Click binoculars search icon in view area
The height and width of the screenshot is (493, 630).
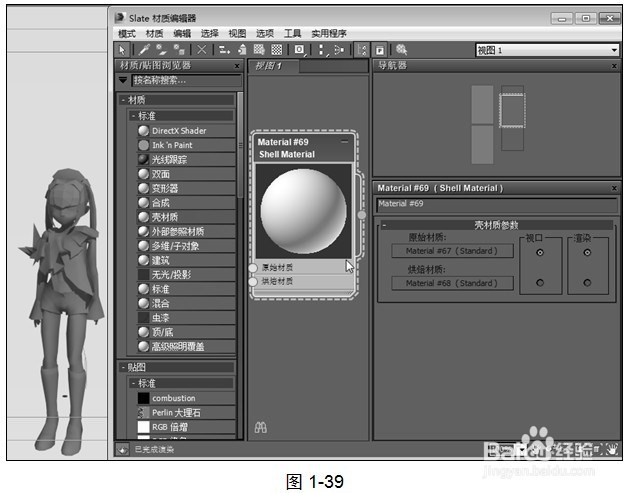point(260,427)
